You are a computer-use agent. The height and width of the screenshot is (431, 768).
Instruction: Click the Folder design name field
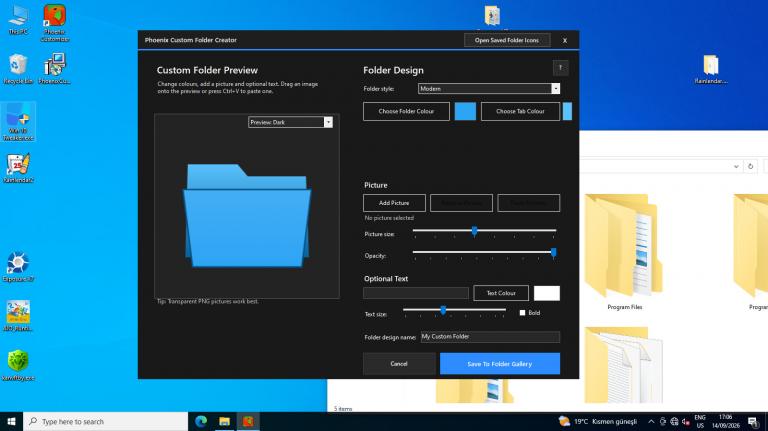pyautogui.click(x=490, y=337)
